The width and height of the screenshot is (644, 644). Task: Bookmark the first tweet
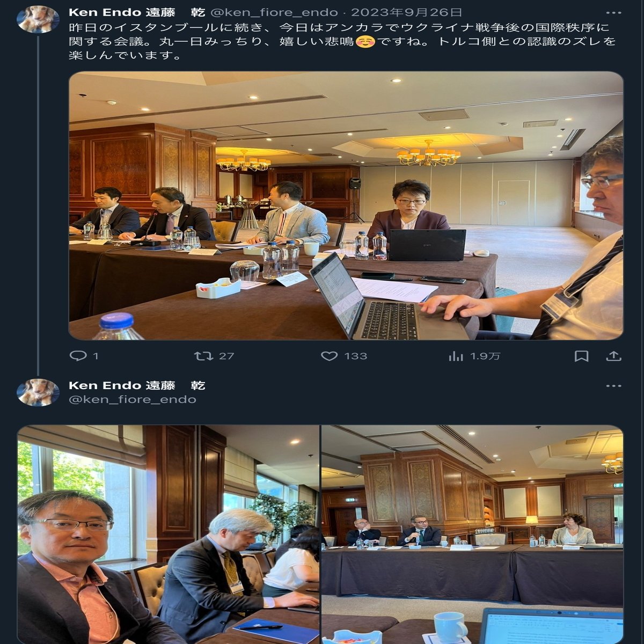pyautogui.click(x=582, y=356)
